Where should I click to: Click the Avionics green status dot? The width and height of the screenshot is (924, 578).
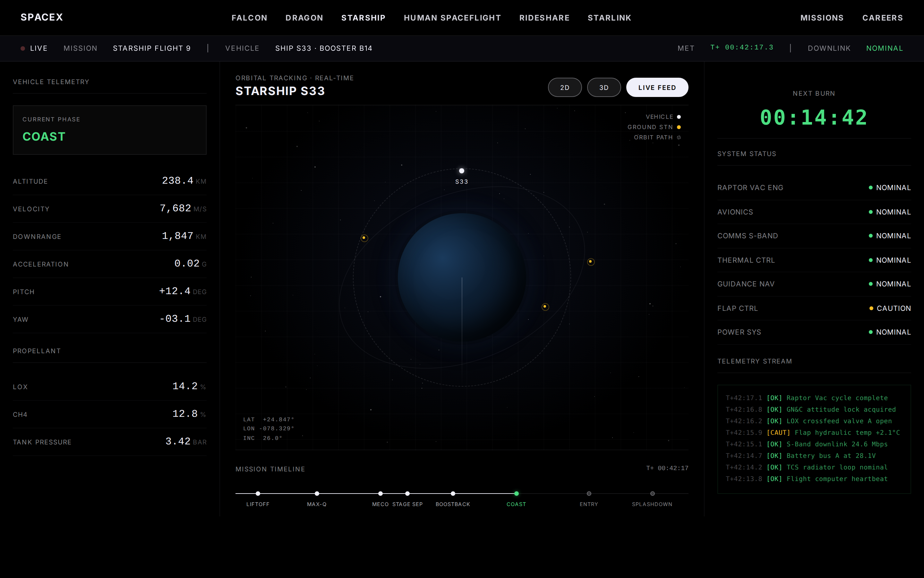[870, 212]
